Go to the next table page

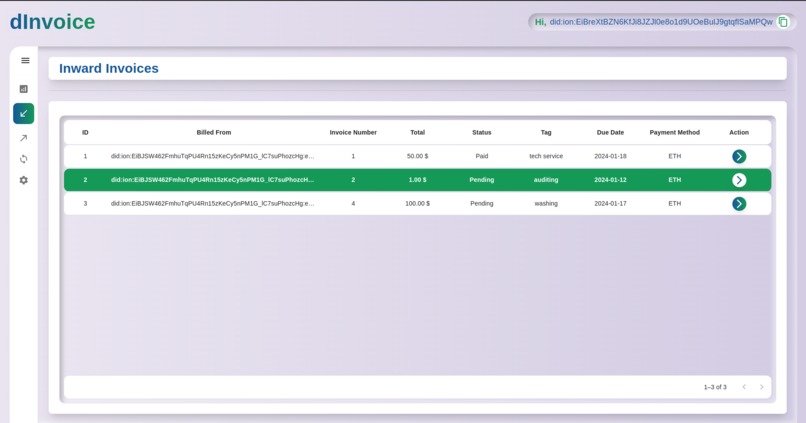pyautogui.click(x=761, y=387)
